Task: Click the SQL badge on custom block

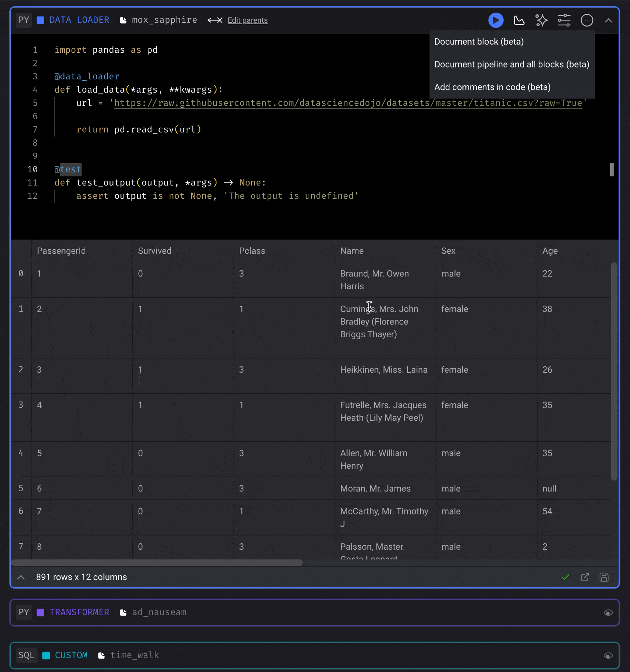Action: pos(26,655)
